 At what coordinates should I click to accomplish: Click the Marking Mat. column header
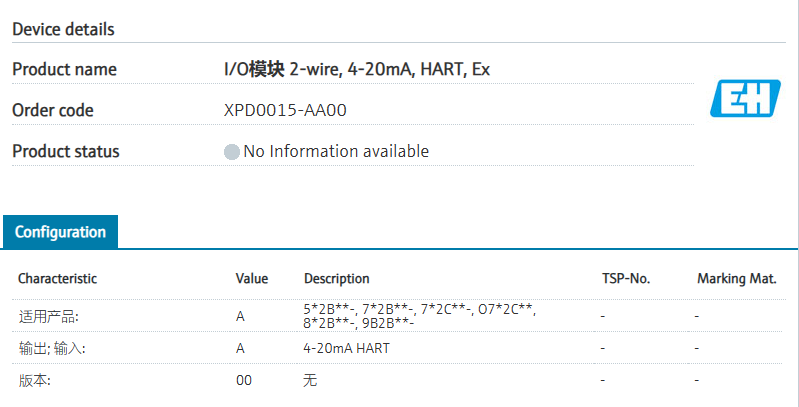736,279
